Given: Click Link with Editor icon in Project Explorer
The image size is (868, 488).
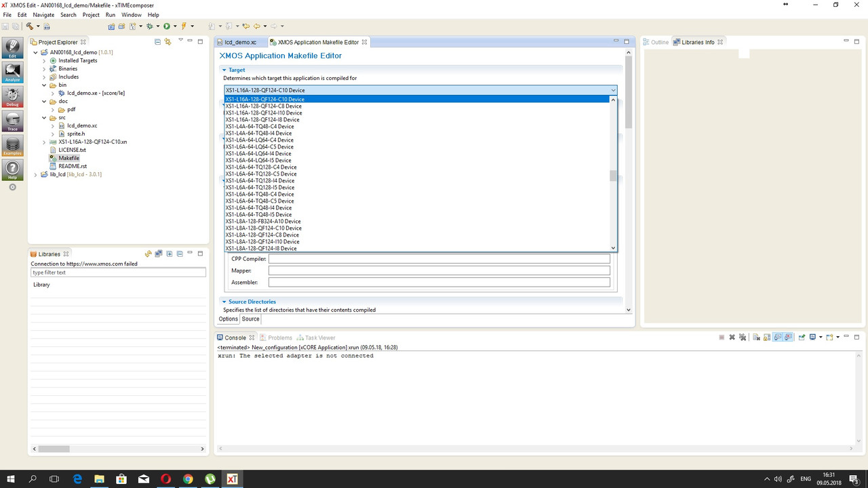Looking at the screenshot, I should [167, 42].
